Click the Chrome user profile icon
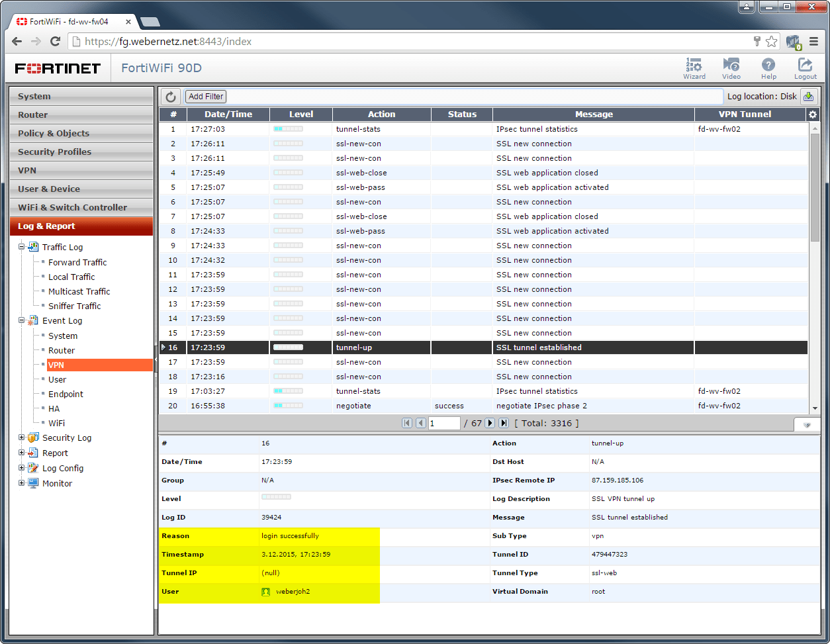This screenshot has height=644, width=830. tap(747, 7)
